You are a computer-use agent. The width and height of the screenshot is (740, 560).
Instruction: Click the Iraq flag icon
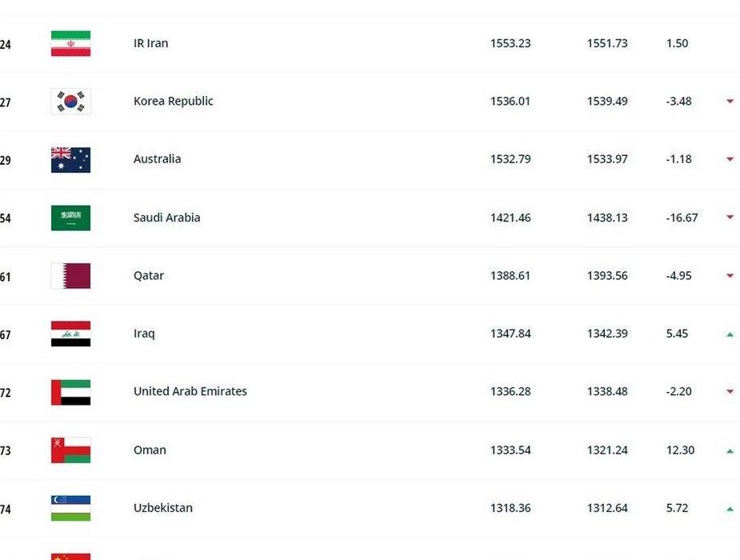click(x=70, y=334)
